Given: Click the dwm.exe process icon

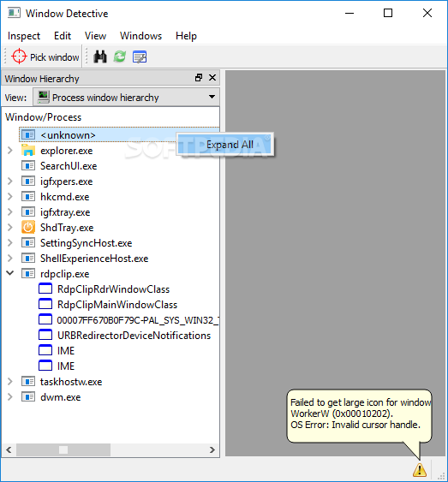Looking at the screenshot, I should click(x=28, y=397).
